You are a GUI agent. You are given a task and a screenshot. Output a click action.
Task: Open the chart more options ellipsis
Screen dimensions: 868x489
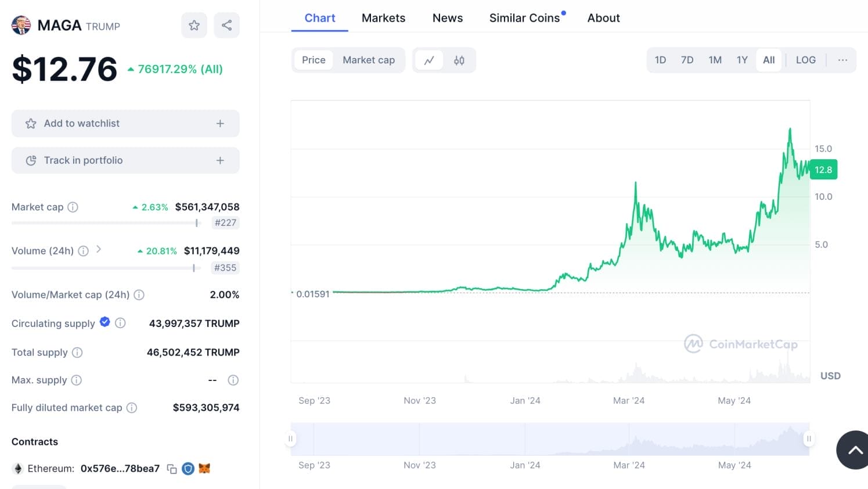pyautogui.click(x=842, y=60)
